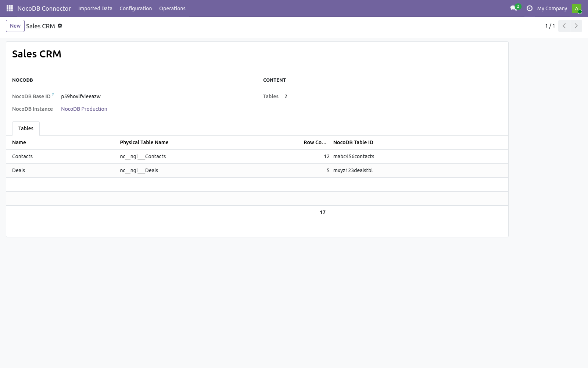Open the Deals table row
This screenshot has width=588, height=368.
[257, 170]
